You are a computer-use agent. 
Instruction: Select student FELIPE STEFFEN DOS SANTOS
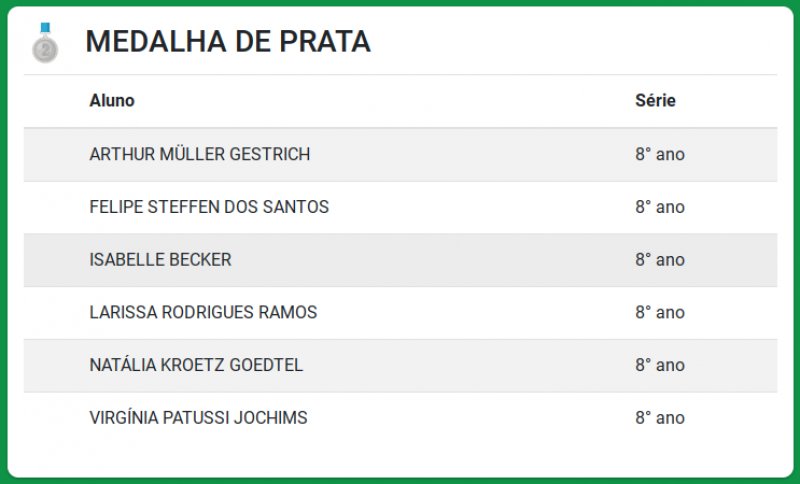click(x=209, y=207)
